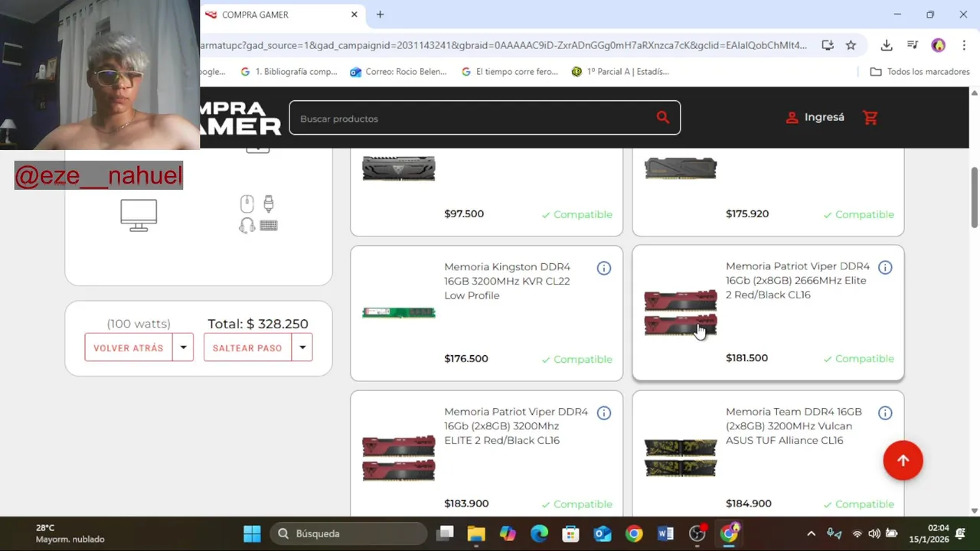The width and height of the screenshot is (980, 551).
Task: Expand Saltear Paso dropdown arrow
Action: pyautogui.click(x=302, y=347)
